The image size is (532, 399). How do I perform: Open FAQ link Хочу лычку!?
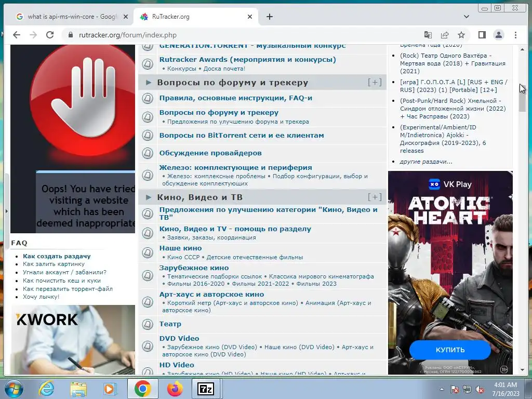click(41, 297)
